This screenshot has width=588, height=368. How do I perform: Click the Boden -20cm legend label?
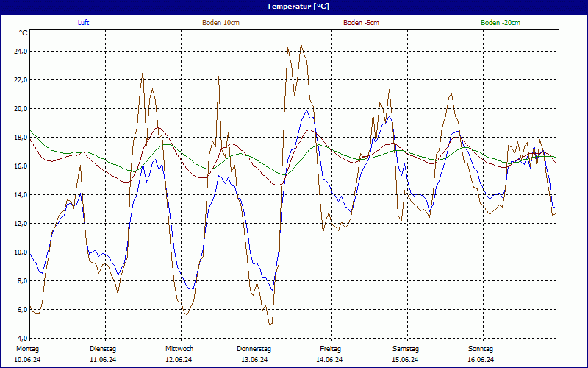click(501, 23)
